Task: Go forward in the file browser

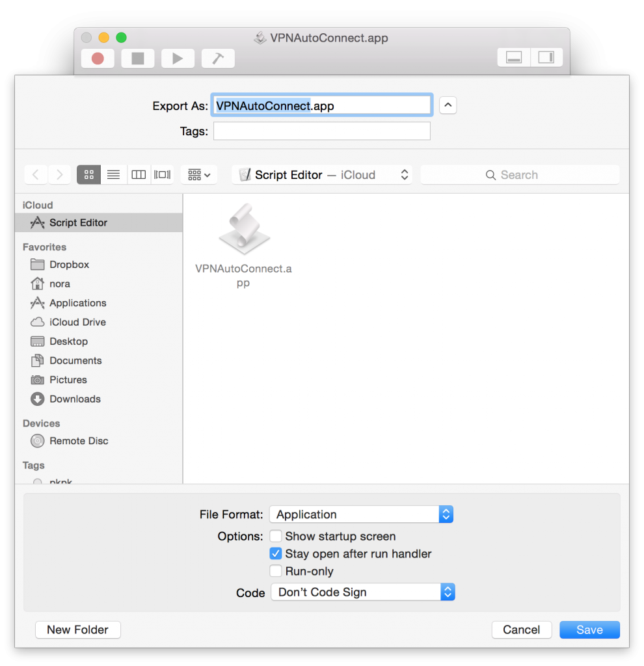Action: pos(59,174)
